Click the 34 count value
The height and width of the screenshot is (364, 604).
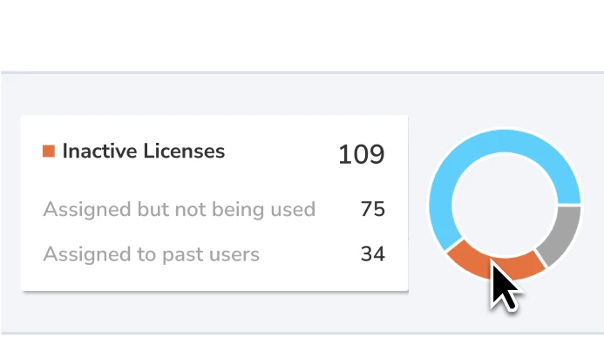tap(372, 254)
